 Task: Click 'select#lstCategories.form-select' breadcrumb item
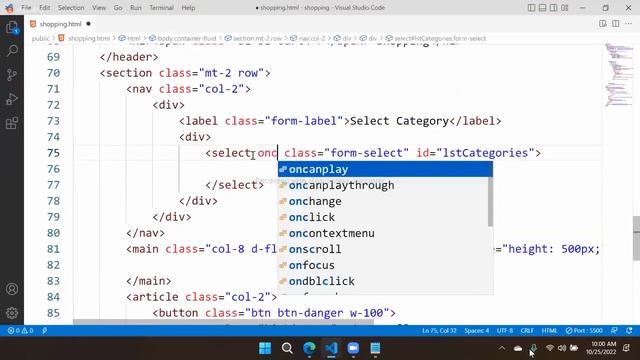(x=440, y=38)
